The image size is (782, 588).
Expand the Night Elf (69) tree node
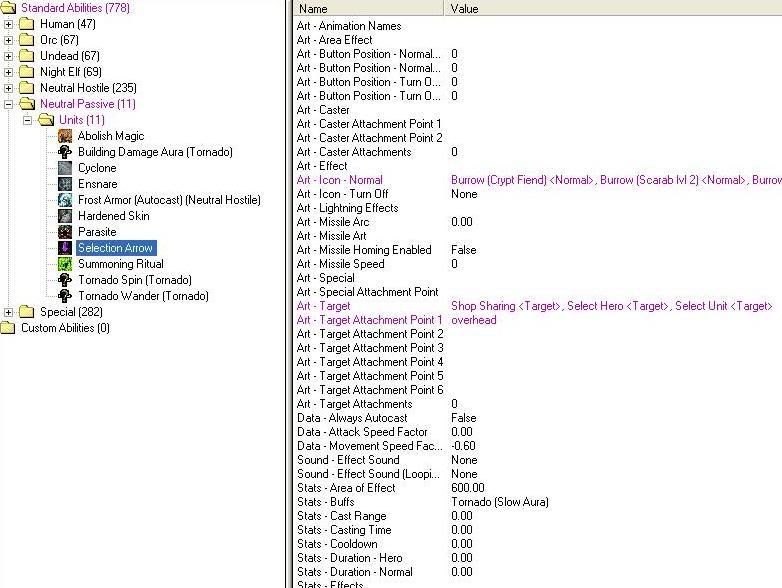coord(8,72)
